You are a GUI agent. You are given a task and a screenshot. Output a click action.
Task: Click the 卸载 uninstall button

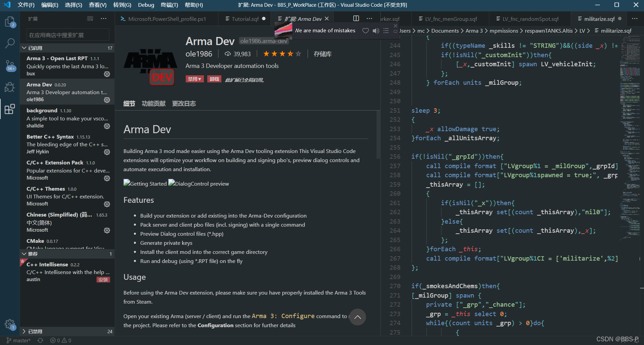(214, 79)
